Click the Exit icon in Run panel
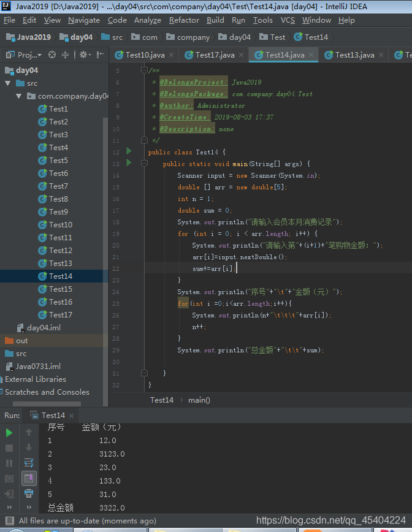This screenshot has height=532, width=412. 9,493
